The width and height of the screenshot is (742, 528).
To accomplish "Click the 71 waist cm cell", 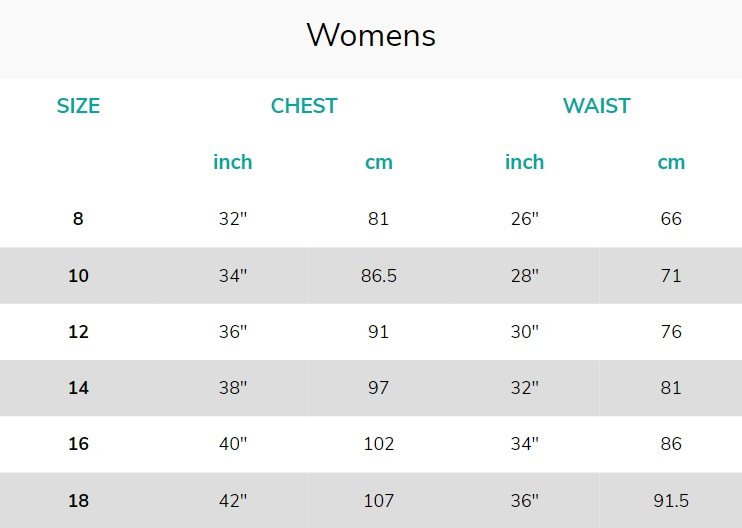I will [671, 275].
